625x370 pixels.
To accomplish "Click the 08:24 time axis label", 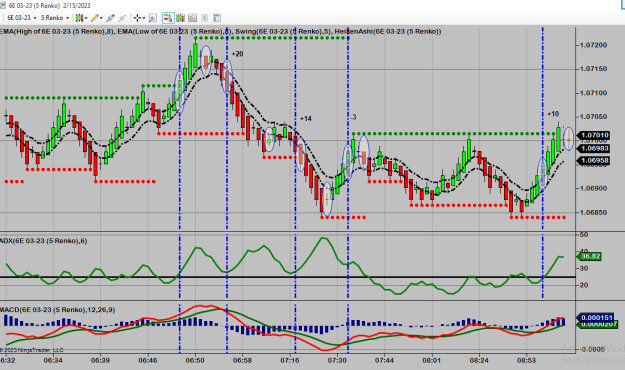I will point(479,360).
